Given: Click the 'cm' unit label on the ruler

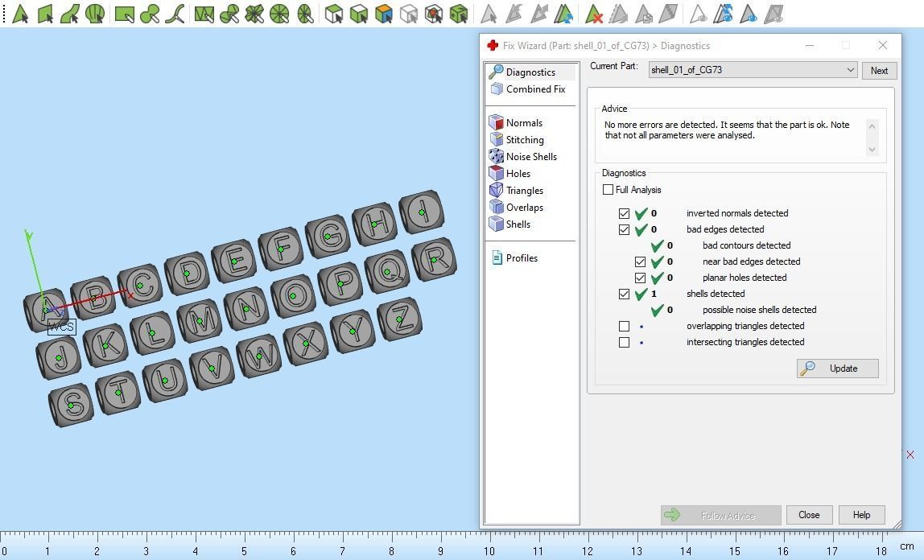Looking at the screenshot, I should pyautogui.click(x=907, y=546).
